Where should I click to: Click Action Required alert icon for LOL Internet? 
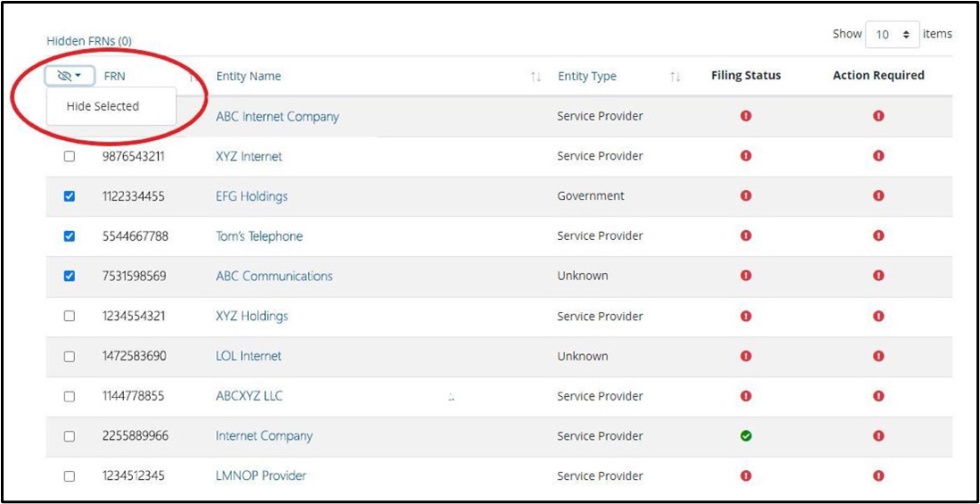tap(878, 356)
